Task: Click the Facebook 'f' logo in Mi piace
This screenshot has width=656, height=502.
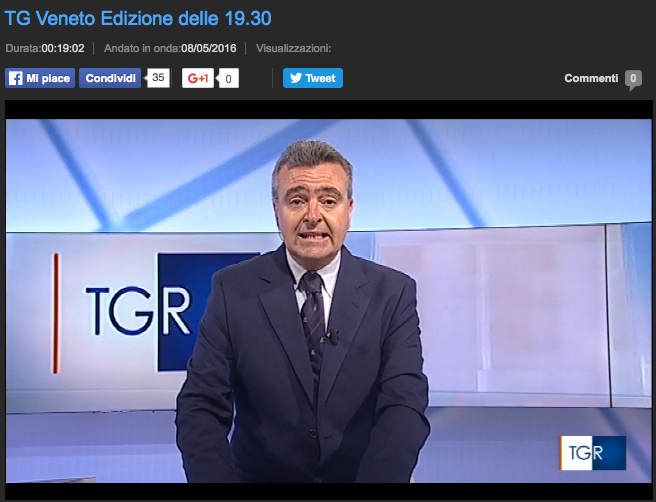Action: click(16, 78)
